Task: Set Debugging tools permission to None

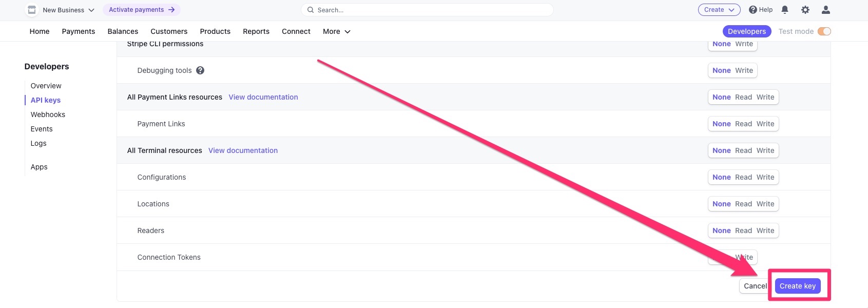Action: [721, 70]
